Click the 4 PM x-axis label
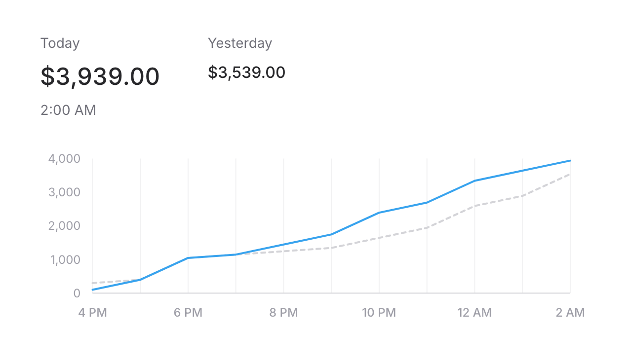 tap(92, 313)
